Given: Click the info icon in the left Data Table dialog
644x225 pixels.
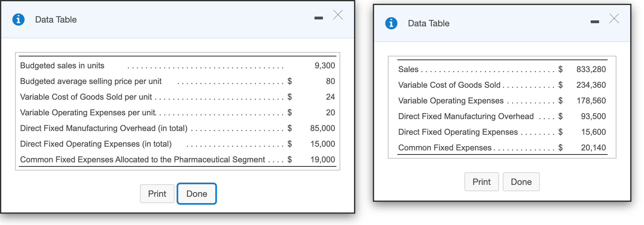Looking at the screenshot, I should [19, 19].
